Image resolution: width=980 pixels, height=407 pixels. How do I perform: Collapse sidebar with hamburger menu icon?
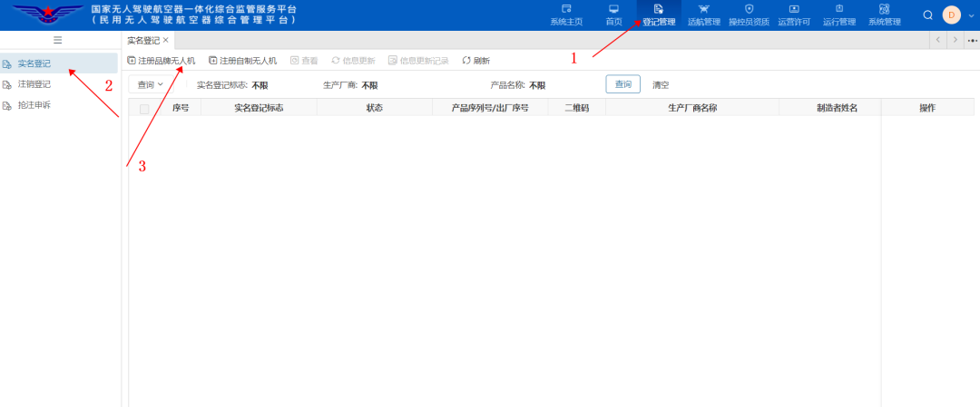(58, 40)
